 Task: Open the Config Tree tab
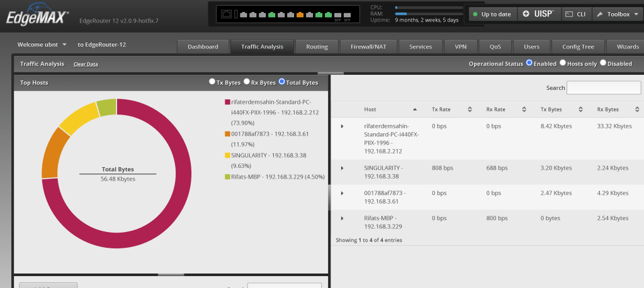point(578,47)
